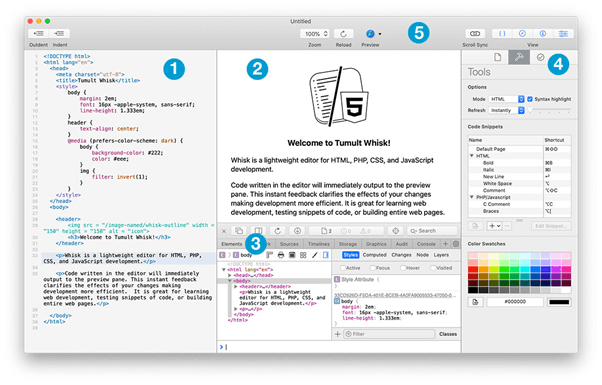602x385 pixels.
Task: Click the Classes button
Action: [448, 334]
